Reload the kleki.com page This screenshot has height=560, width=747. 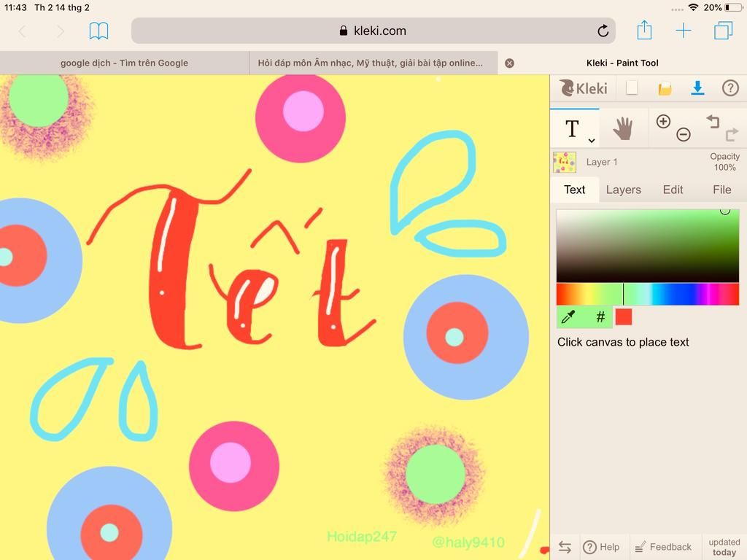[603, 31]
